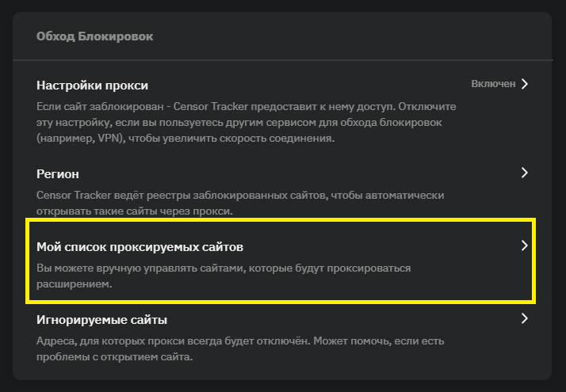Select the Игнорируемые сайты heading

pos(102,320)
